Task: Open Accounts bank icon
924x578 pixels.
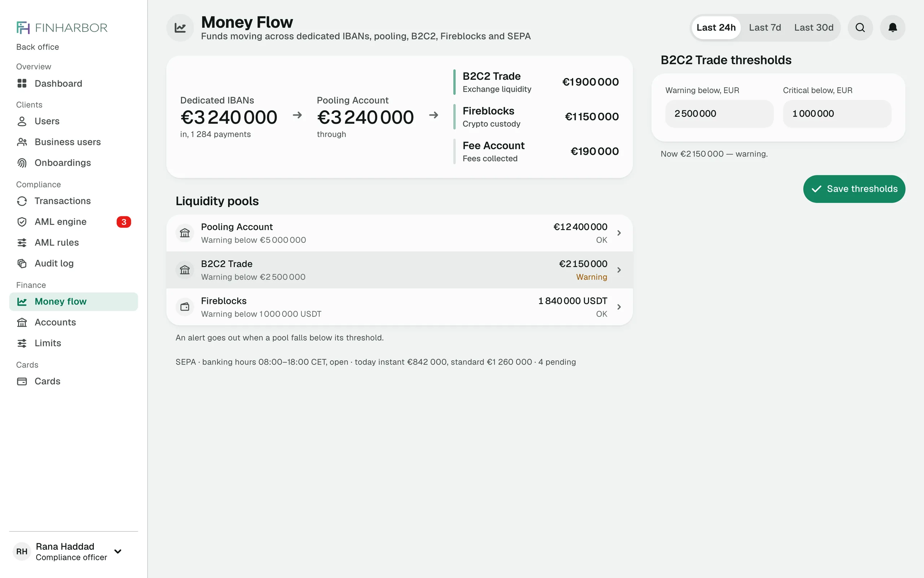Action: (22, 322)
